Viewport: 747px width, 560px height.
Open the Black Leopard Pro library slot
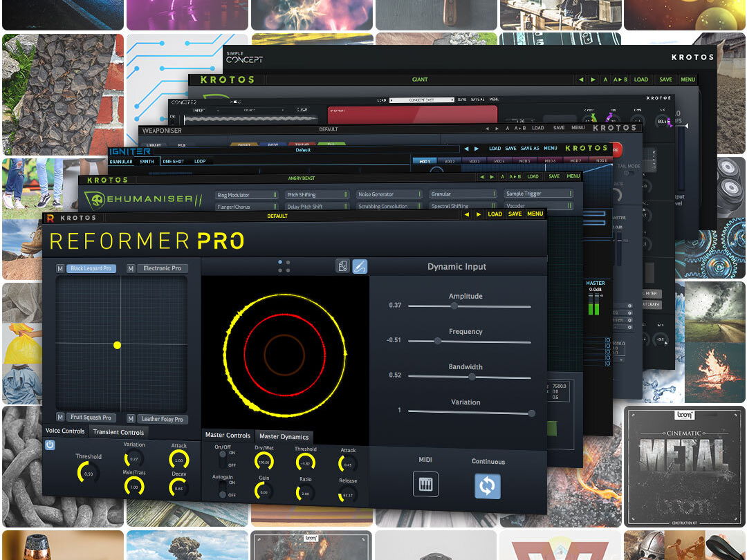pyautogui.click(x=91, y=268)
